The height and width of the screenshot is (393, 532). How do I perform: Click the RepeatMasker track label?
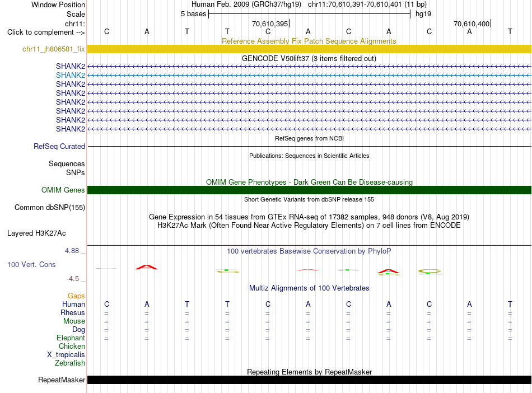(x=62, y=380)
